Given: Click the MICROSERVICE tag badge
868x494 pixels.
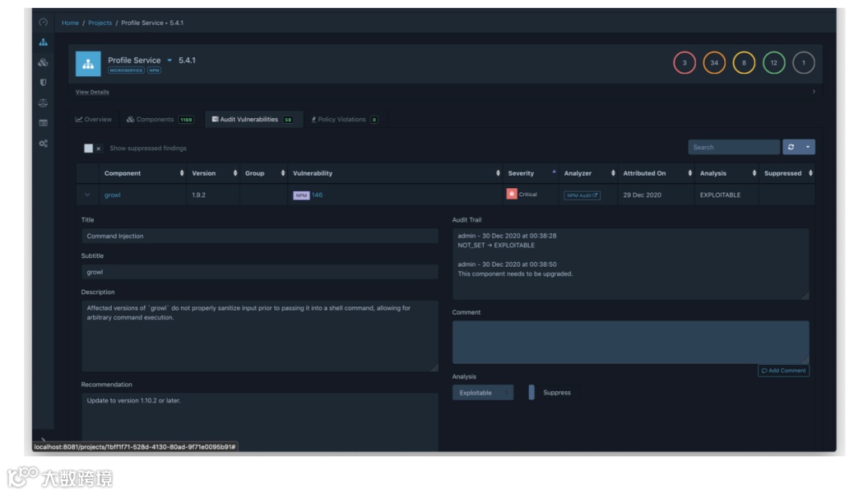Looking at the screenshot, I should [126, 70].
